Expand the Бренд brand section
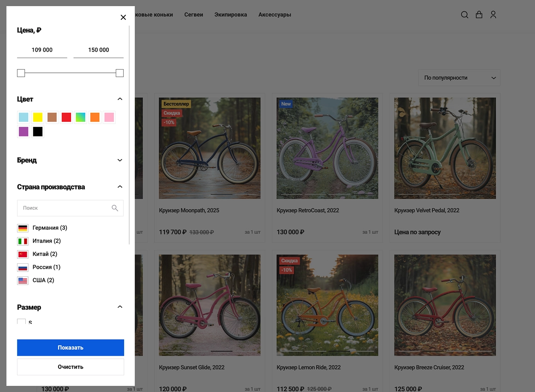The width and height of the screenshot is (535, 392). pos(120,160)
